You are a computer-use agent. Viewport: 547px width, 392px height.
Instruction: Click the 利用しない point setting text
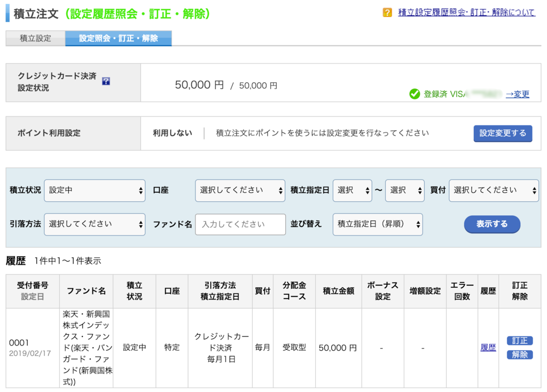pyautogui.click(x=173, y=133)
